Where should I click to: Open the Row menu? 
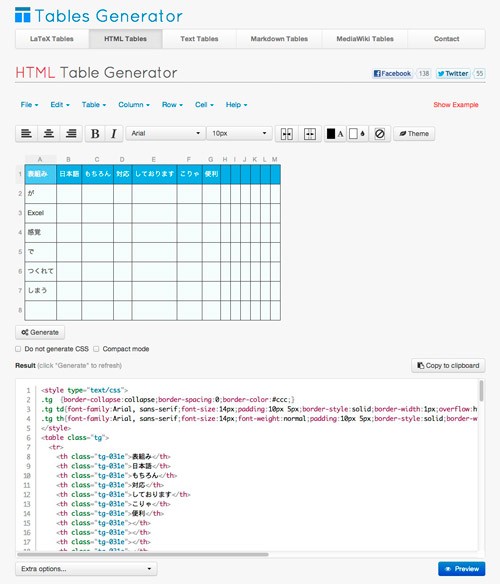[x=172, y=105]
